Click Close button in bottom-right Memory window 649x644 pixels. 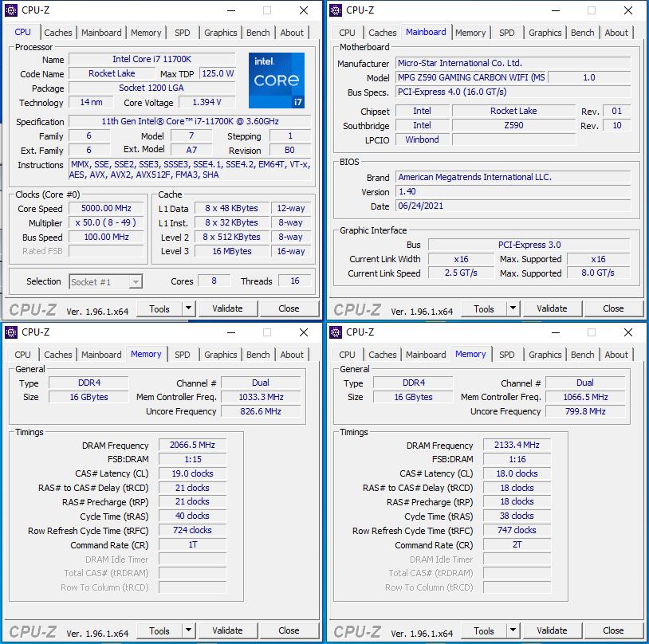[x=613, y=630]
